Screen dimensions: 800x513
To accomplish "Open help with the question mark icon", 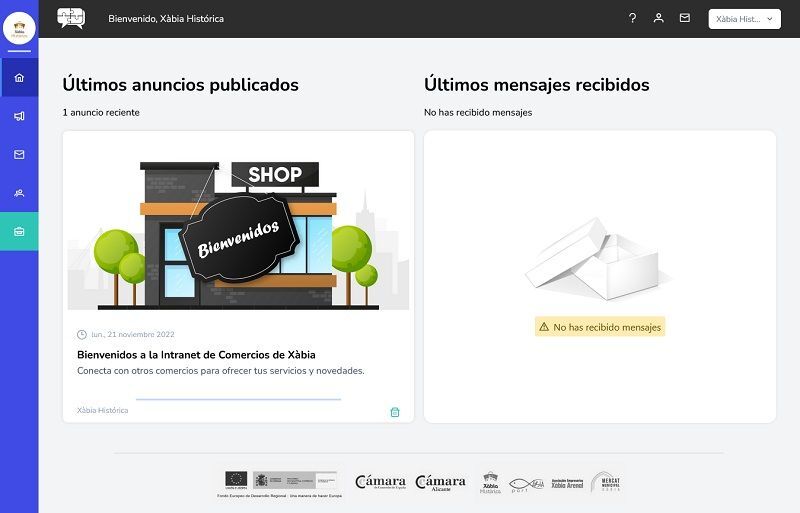I will pos(632,18).
